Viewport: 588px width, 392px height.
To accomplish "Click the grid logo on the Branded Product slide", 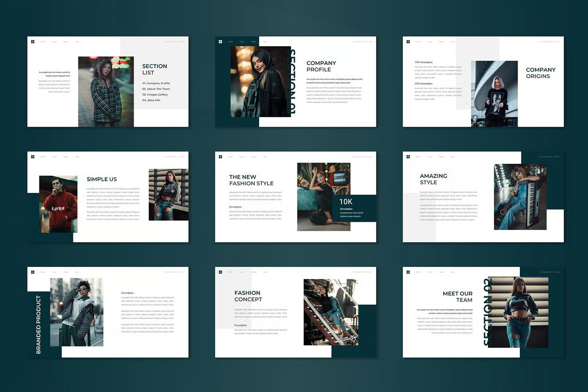I will (33, 272).
